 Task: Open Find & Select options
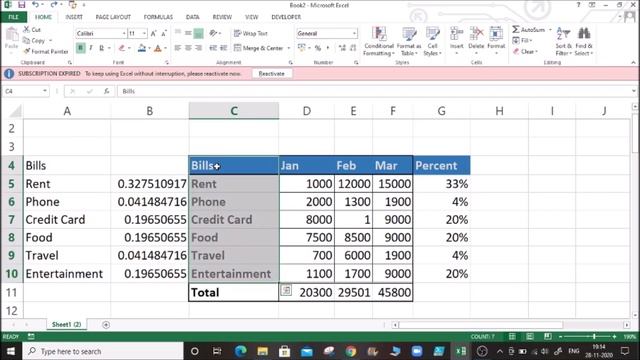(584, 41)
